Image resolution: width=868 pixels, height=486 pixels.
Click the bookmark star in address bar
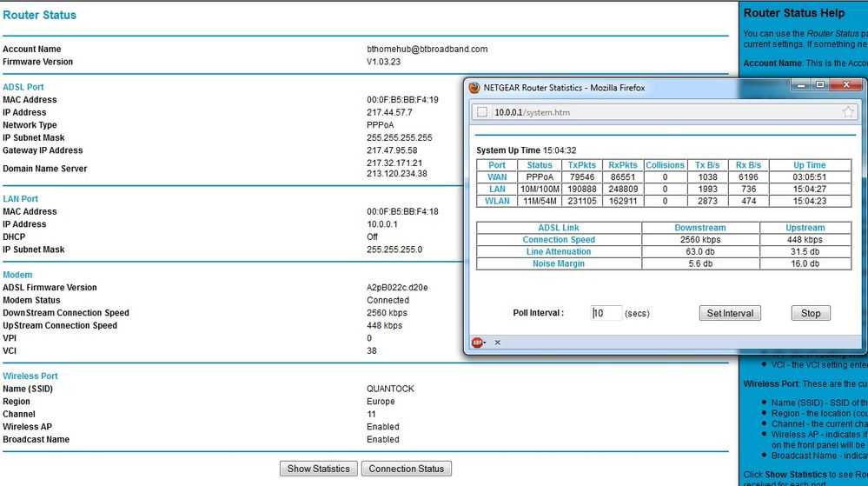click(x=847, y=112)
